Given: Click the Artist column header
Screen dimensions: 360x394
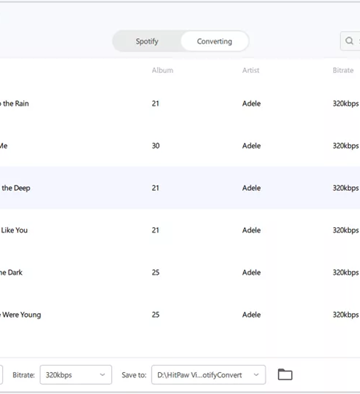Looking at the screenshot, I should 251,70.
